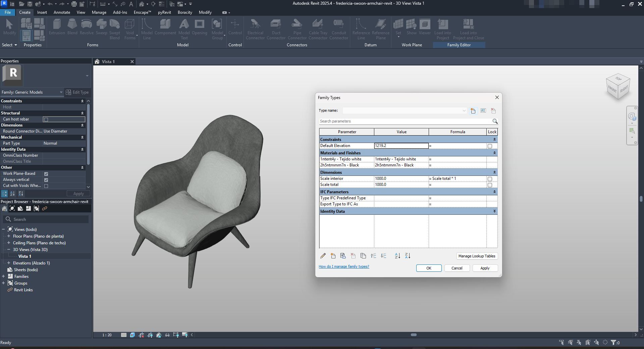
Task: Select the Blend tool
Action: click(x=72, y=27)
